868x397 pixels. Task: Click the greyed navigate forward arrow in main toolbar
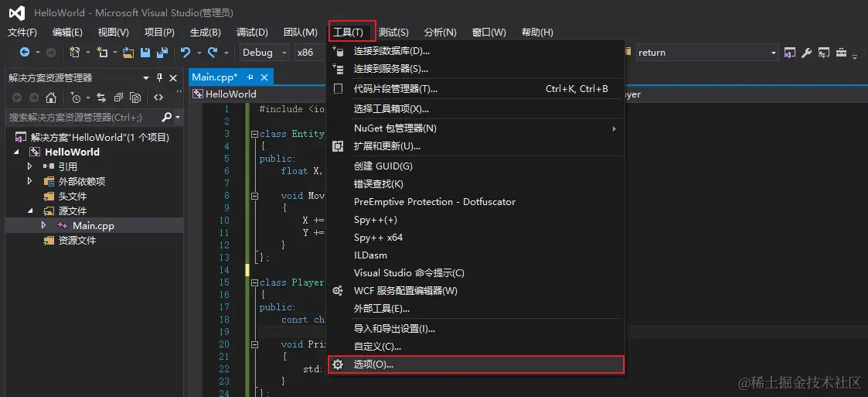tap(50, 52)
